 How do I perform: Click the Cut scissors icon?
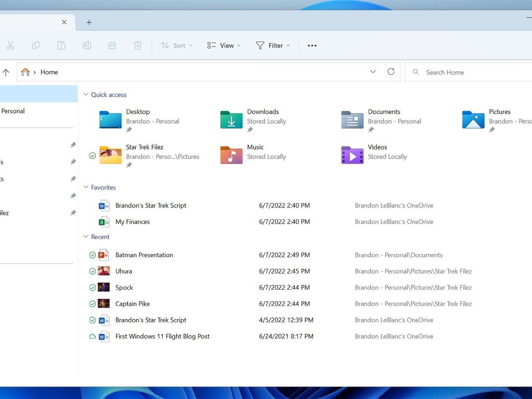[x=10, y=45]
